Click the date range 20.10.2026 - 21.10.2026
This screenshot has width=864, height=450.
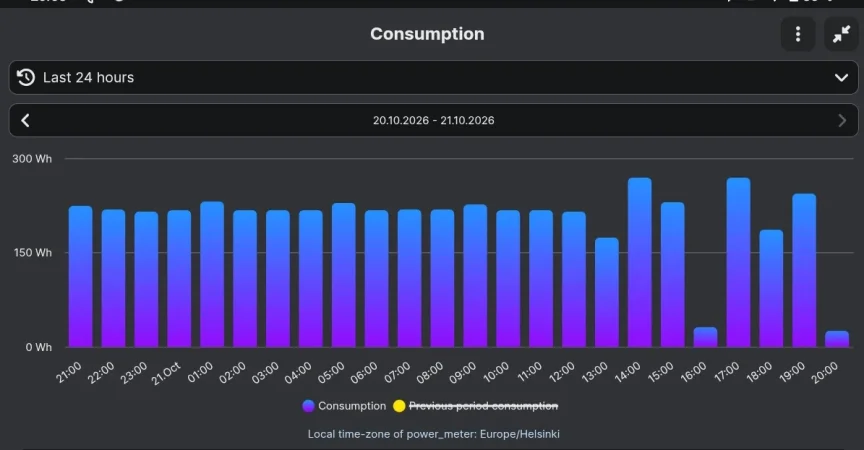[x=434, y=121]
